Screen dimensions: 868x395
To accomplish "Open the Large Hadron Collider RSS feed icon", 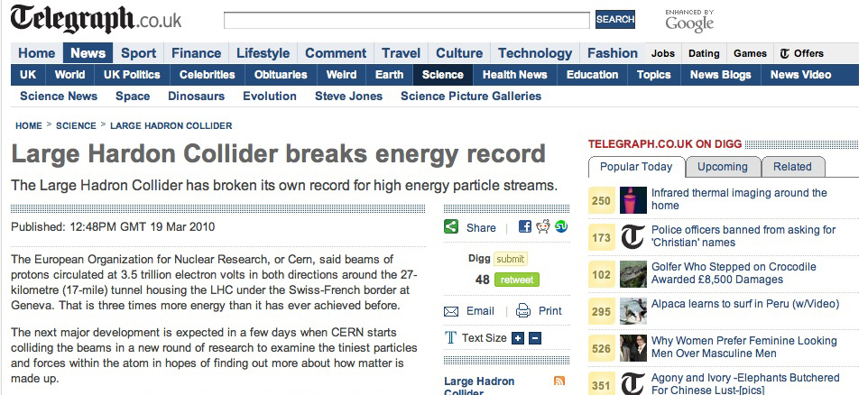I will coord(559,381).
